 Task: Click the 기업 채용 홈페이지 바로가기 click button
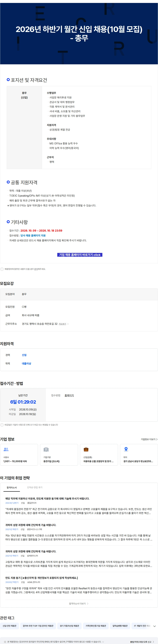[x=79, y=255]
